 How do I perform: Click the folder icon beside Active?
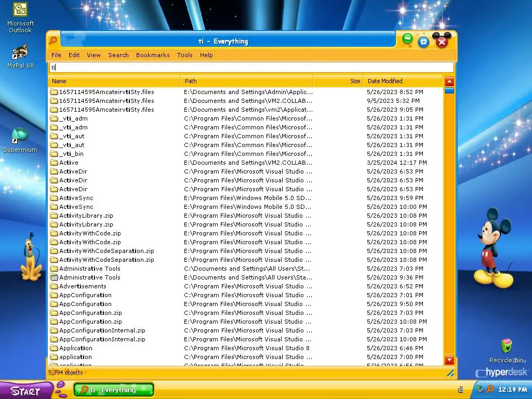[x=54, y=163]
